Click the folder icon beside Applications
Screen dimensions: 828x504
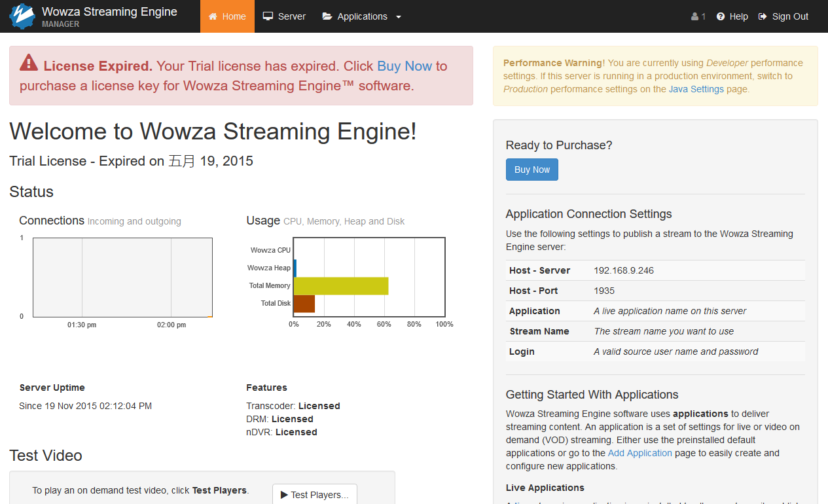[327, 16]
